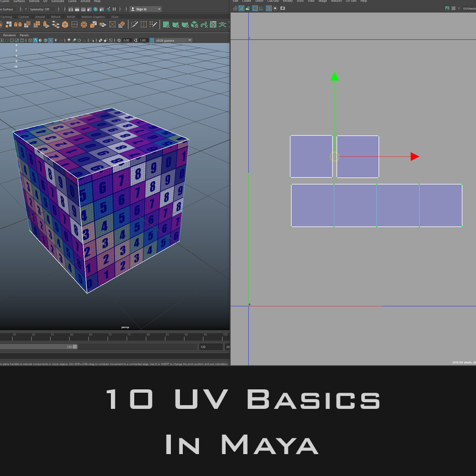Toggle UV Editor shaded UV display
The height and width of the screenshot is (476, 476).
[x=241, y=8]
